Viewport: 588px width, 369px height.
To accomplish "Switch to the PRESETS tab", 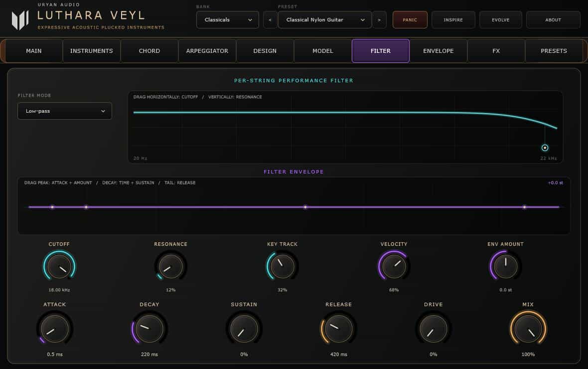I will tap(554, 51).
